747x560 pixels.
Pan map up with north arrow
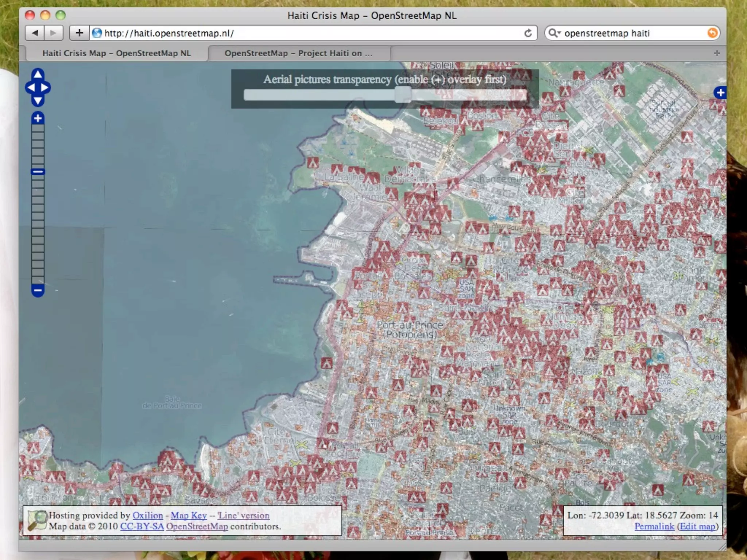tap(38, 75)
